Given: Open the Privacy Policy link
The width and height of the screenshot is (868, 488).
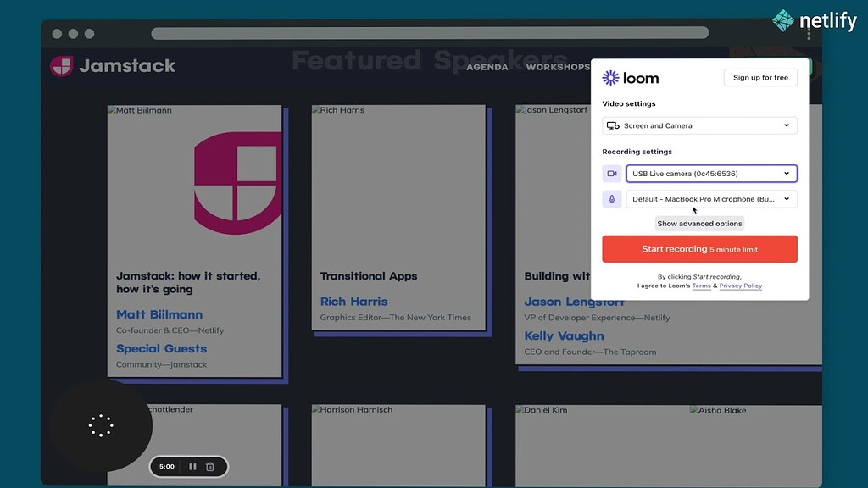Looking at the screenshot, I should click(741, 286).
